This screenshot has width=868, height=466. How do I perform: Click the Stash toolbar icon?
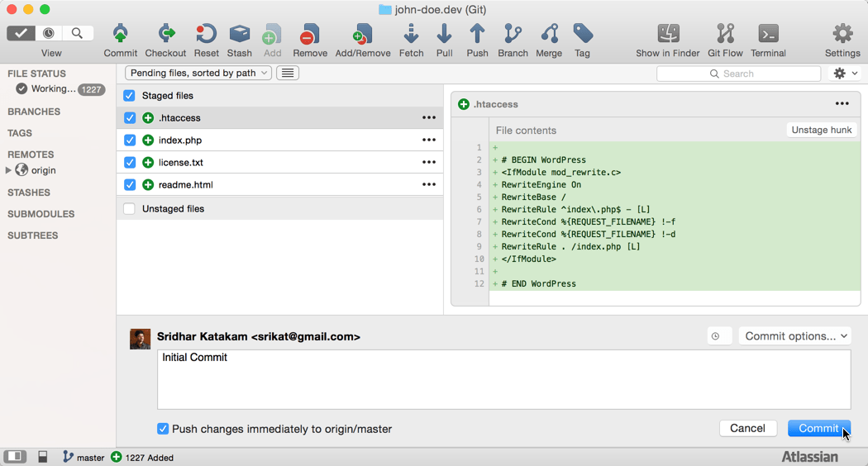(240, 35)
